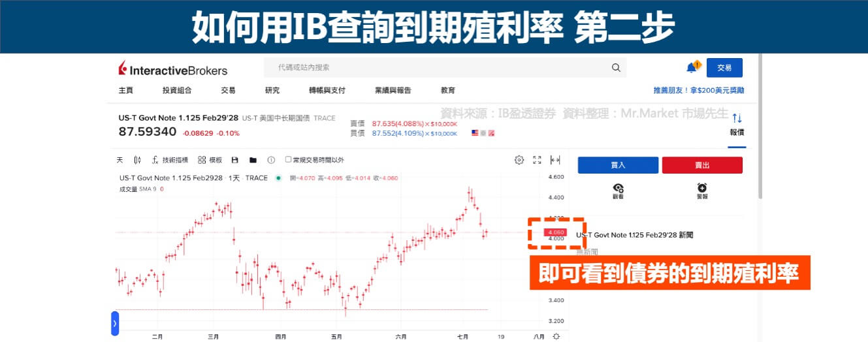Click the chart legend US-T Govt Note 1.125 Feb2928

click(171, 178)
